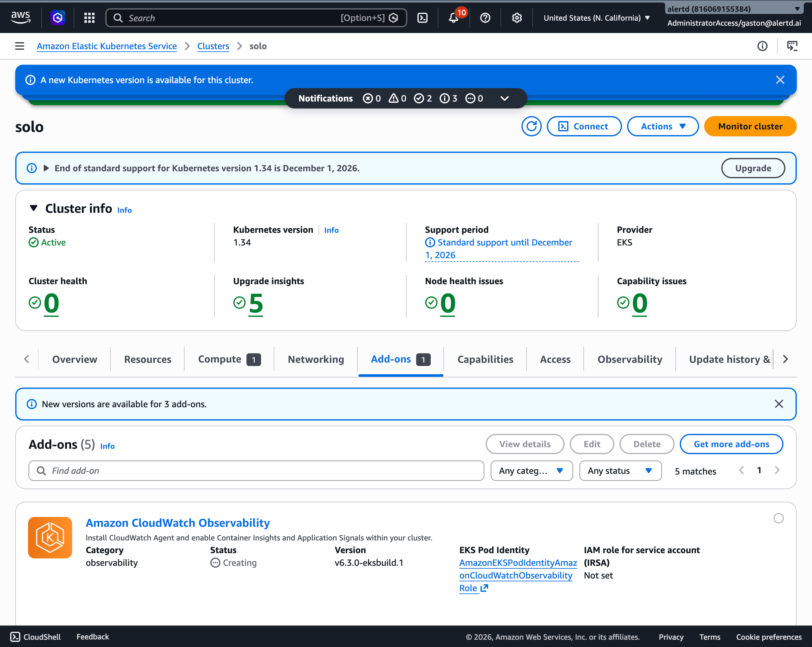Open external link icon next to Role

[484, 588]
